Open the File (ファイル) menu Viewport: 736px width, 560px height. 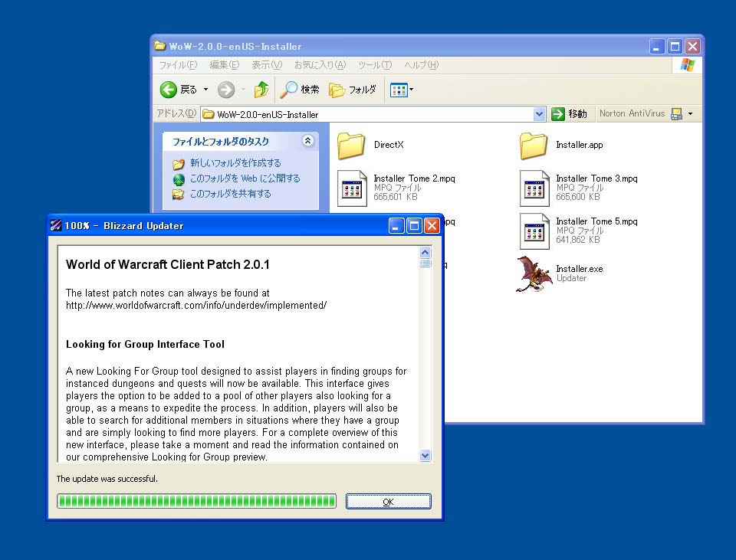click(x=178, y=65)
